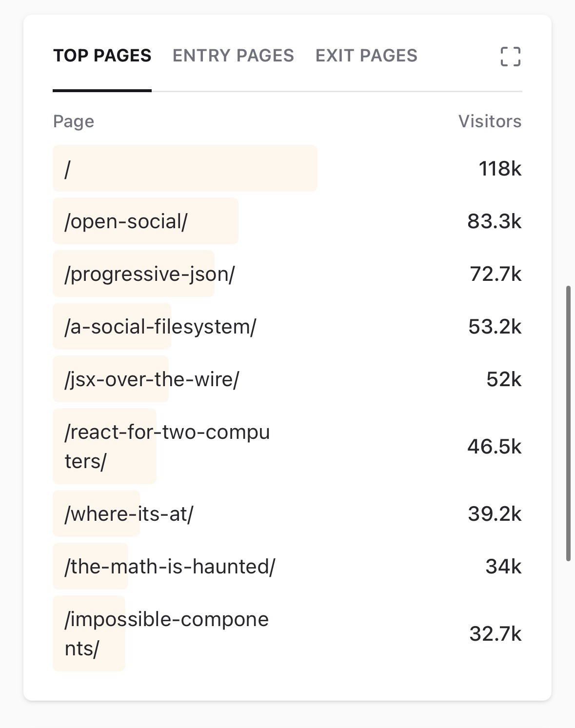
Task: Click the /impossible-components/ page entry
Action: pyautogui.click(x=166, y=633)
